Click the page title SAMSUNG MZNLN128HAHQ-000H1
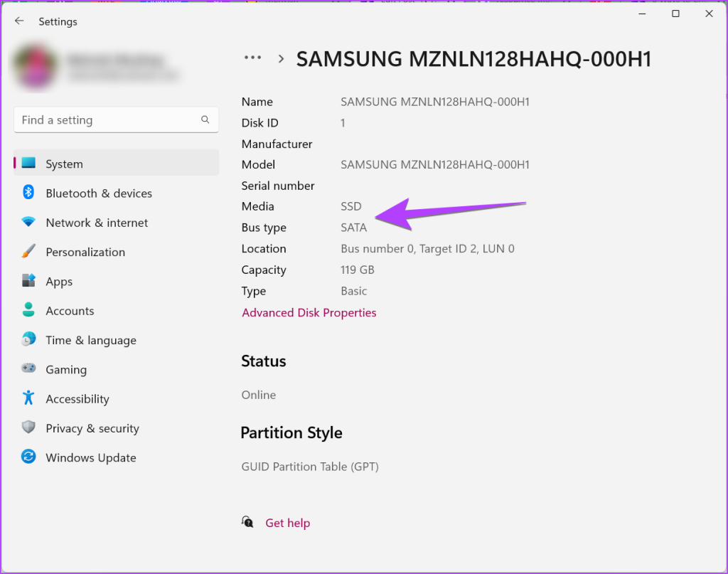 click(473, 59)
